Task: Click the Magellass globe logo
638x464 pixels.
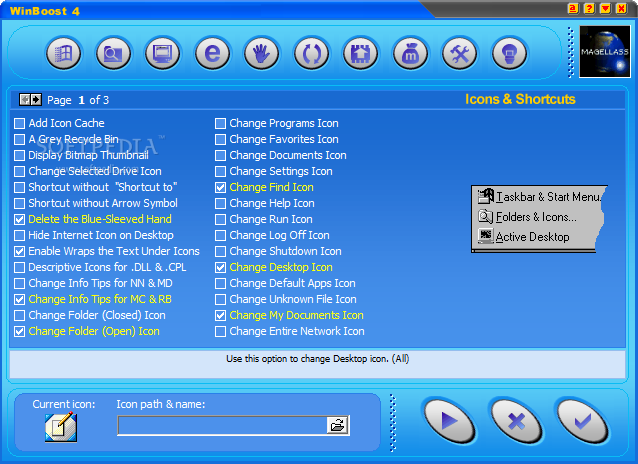Action: (x=605, y=52)
